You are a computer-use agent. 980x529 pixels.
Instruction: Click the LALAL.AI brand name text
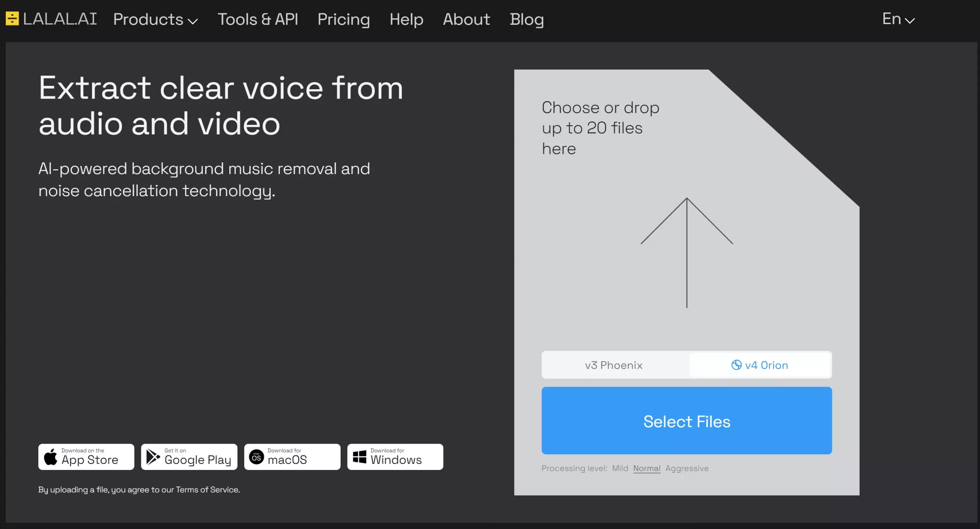[x=60, y=19]
